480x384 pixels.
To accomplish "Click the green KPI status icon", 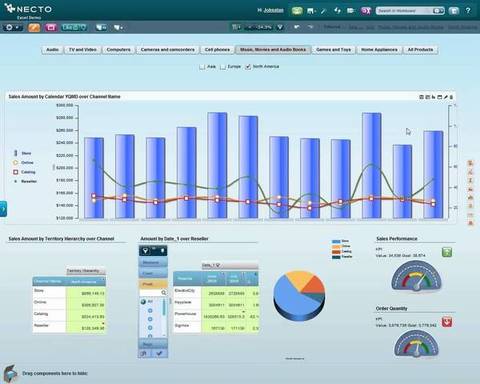I will coord(447,252).
